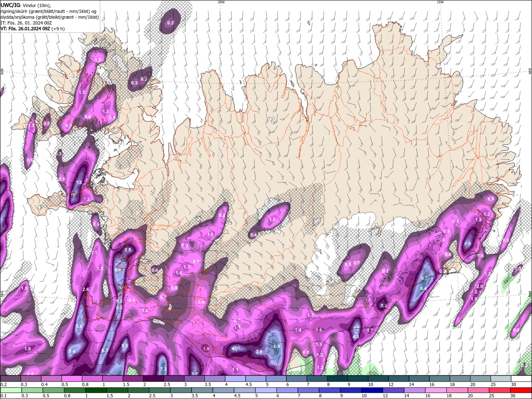This screenshot has width=532, height=399.
Task: Pick the periwinkle 4–4.5 snow legend swatch
Action: click(x=236, y=379)
